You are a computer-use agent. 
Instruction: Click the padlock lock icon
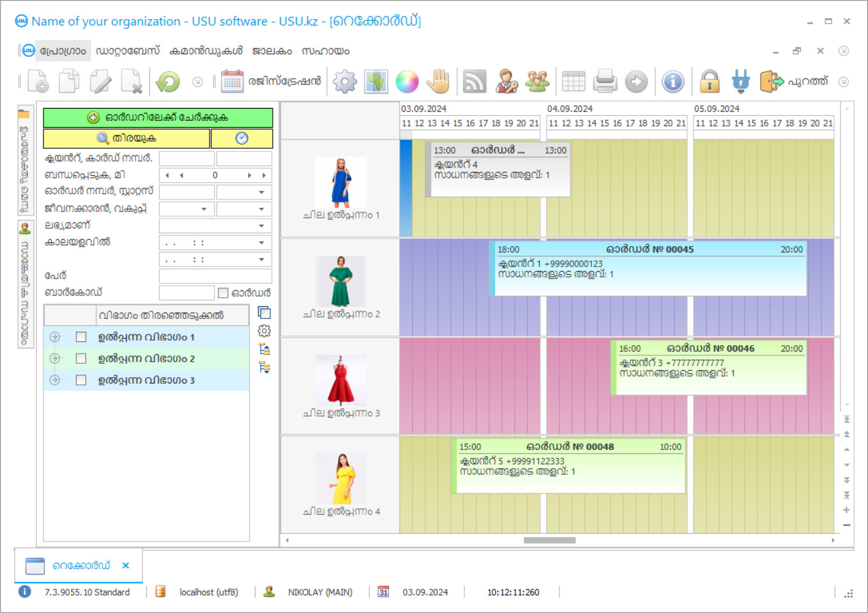point(710,82)
